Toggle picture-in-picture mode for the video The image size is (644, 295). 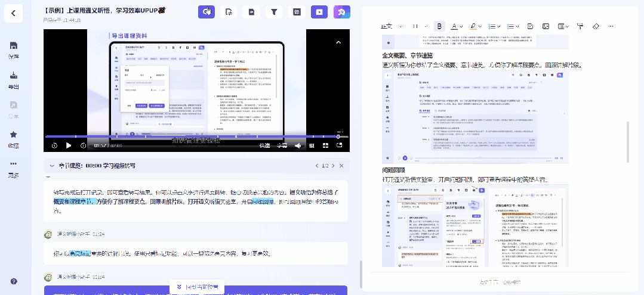point(340,145)
